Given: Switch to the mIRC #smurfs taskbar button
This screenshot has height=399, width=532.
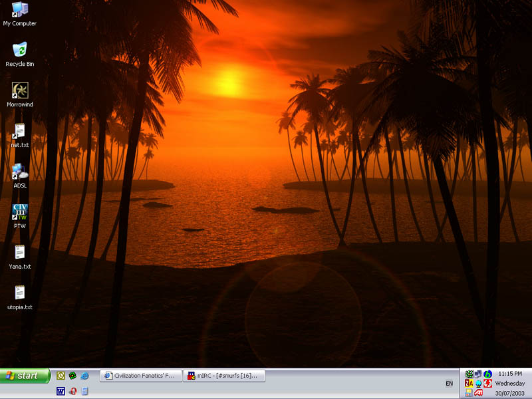Looking at the screenshot, I should pyautogui.click(x=223, y=376).
